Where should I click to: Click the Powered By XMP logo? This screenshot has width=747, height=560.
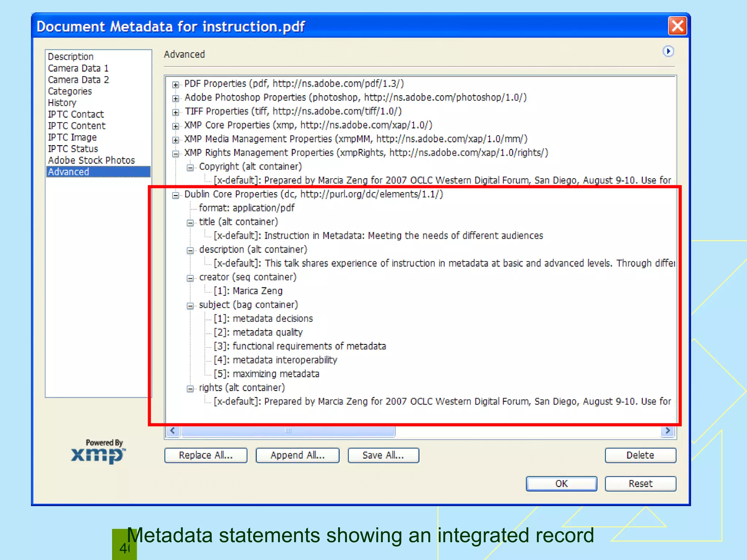point(99,451)
